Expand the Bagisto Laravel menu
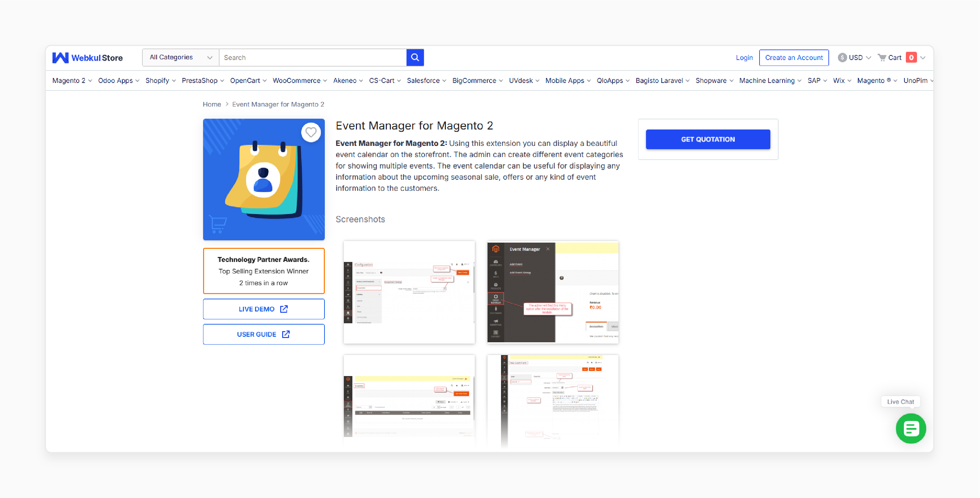Image resolution: width=980 pixels, height=498 pixels. 663,81
